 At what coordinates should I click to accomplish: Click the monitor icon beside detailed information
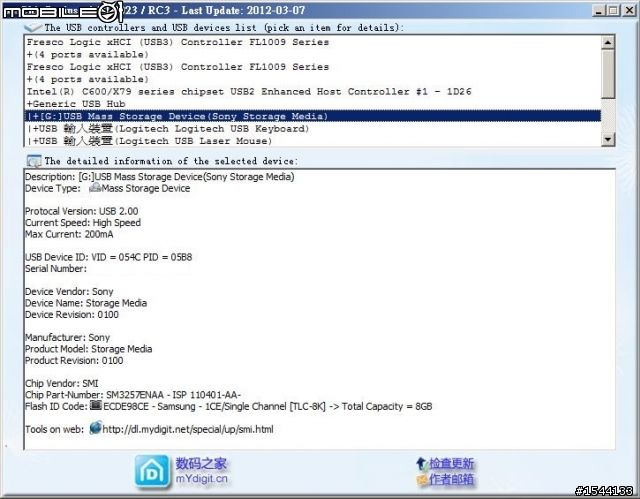pos(33,161)
